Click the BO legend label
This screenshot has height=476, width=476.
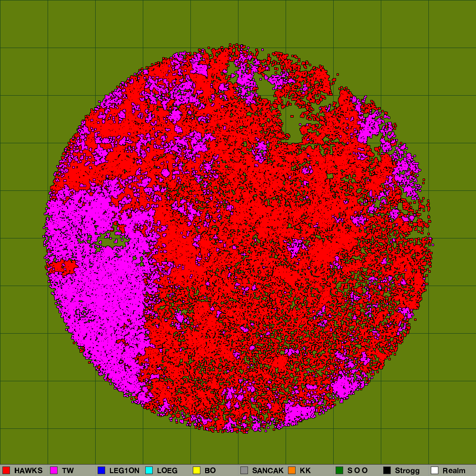tap(210, 471)
